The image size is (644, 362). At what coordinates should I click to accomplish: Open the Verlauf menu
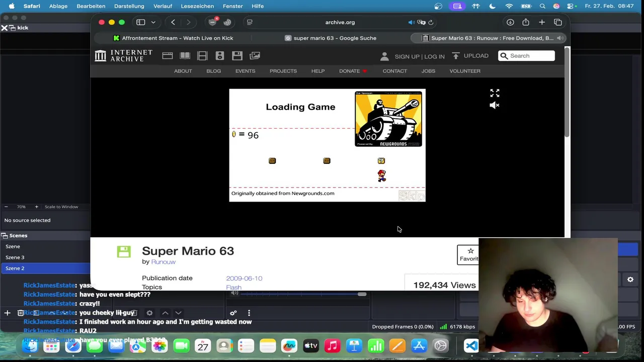tap(162, 6)
